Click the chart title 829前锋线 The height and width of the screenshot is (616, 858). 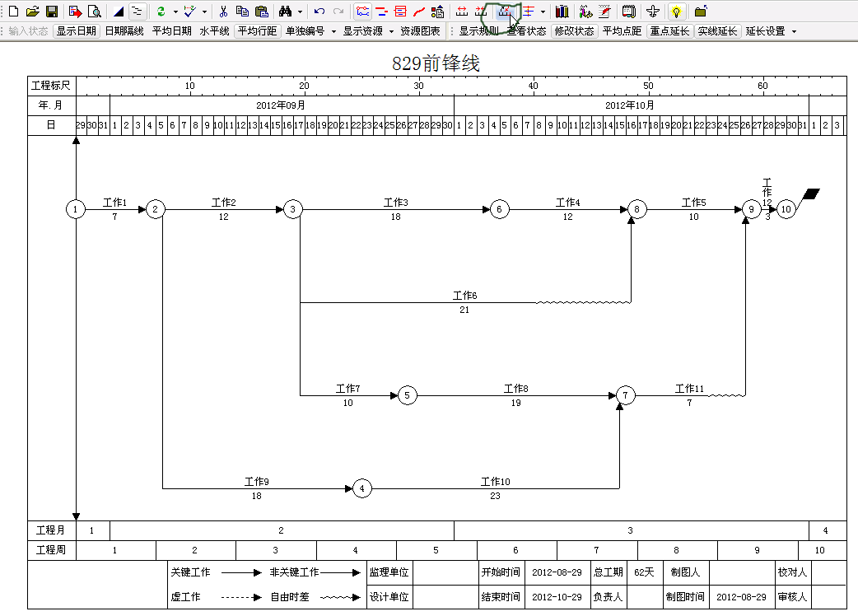[436, 63]
